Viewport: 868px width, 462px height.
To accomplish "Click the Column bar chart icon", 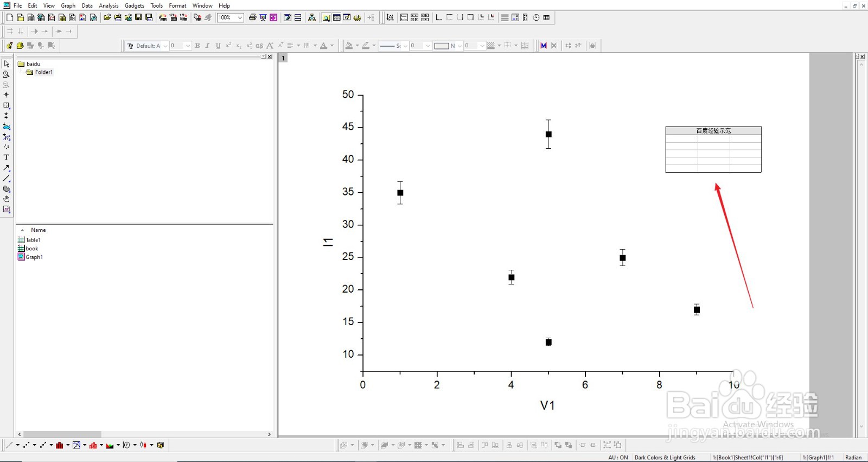I will (60, 445).
